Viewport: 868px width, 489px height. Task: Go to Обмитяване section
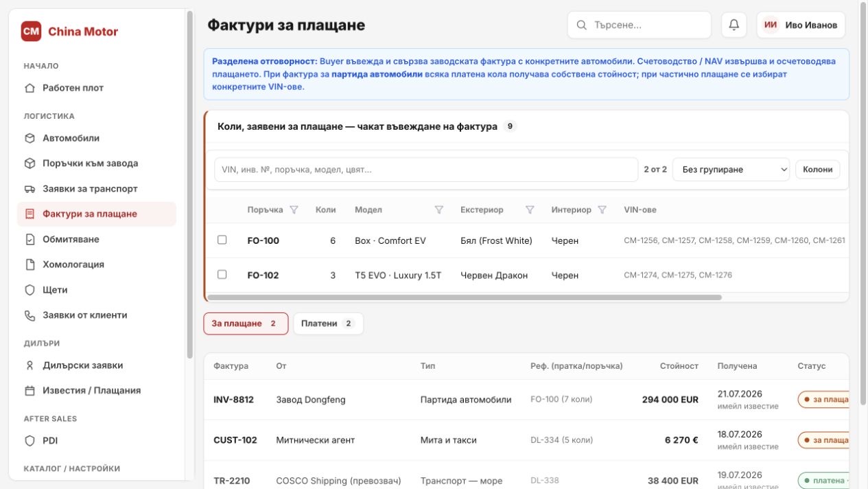point(96,239)
